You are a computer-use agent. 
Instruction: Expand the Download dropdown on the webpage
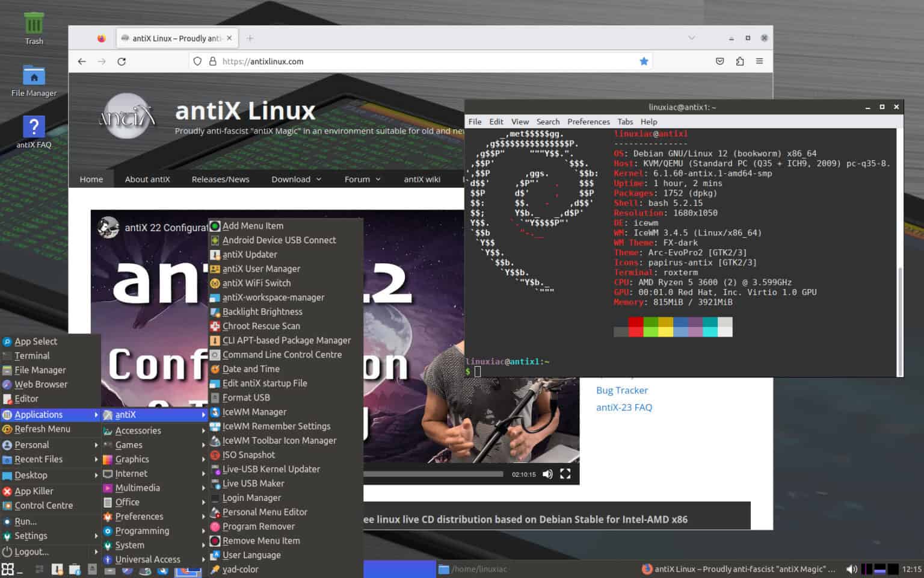tap(296, 178)
